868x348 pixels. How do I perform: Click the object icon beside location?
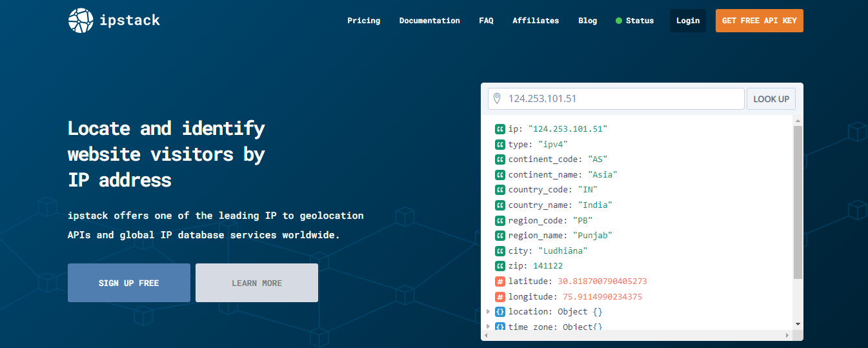click(500, 312)
